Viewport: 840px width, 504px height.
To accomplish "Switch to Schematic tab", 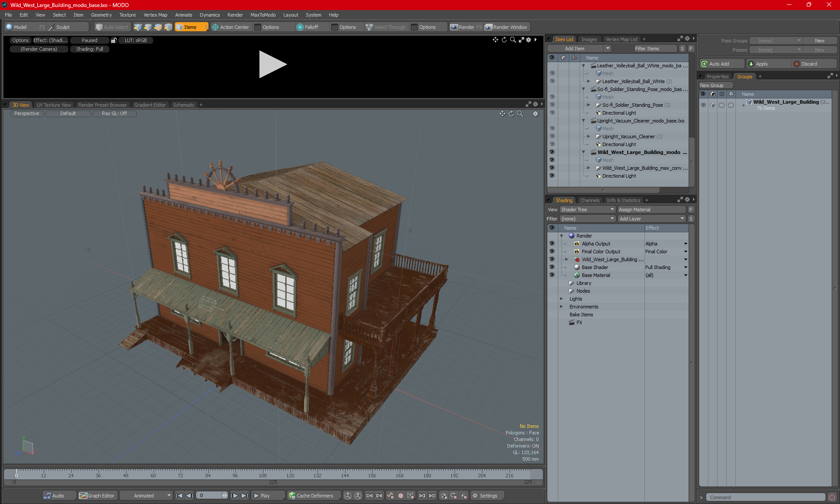I will 184,105.
